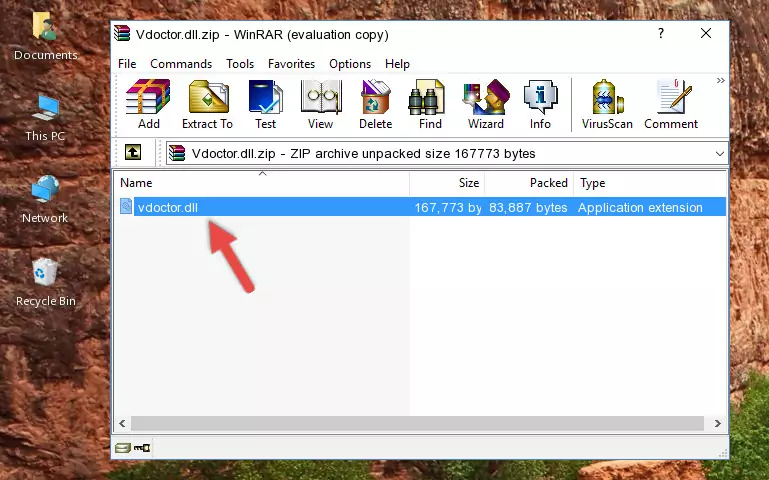This screenshot has width=769, height=480.
Task: Click the horizontal scrollbar left arrow
Action: point(123,423)
